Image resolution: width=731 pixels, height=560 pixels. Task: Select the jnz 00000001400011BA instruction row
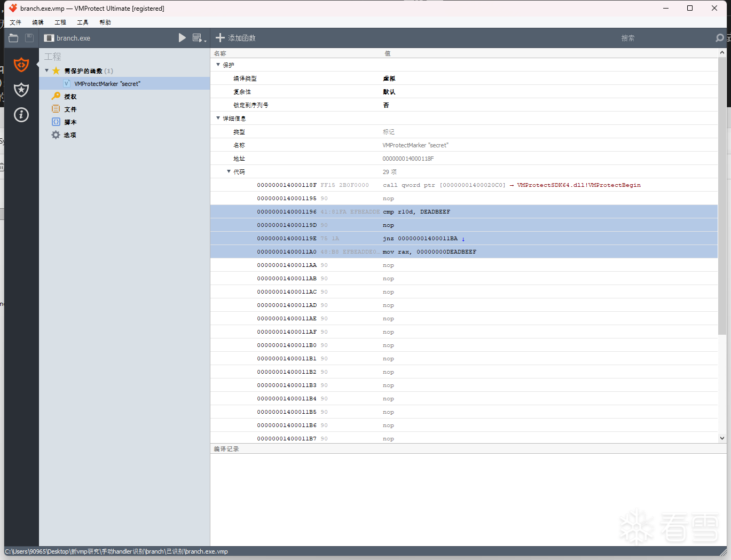coord(464,238)
